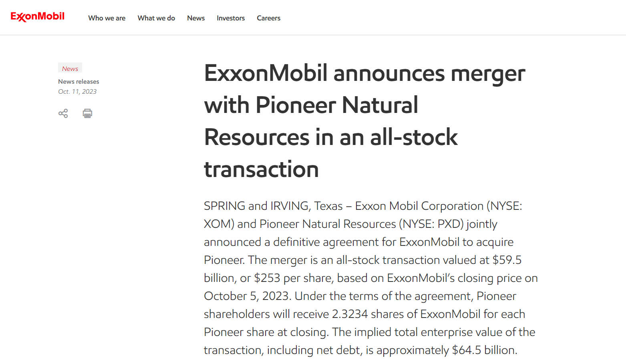Click Pioneer Natural in the headline
The image size is (626, 364).
337,105
